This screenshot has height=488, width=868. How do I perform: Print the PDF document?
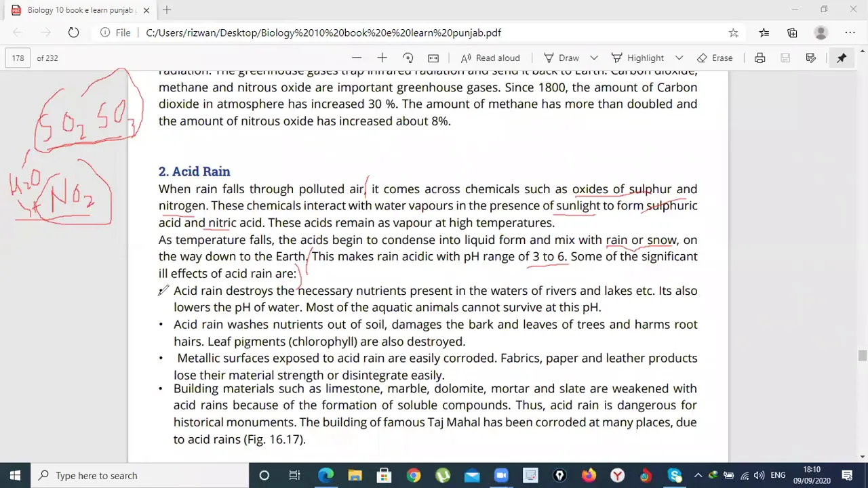759,58
